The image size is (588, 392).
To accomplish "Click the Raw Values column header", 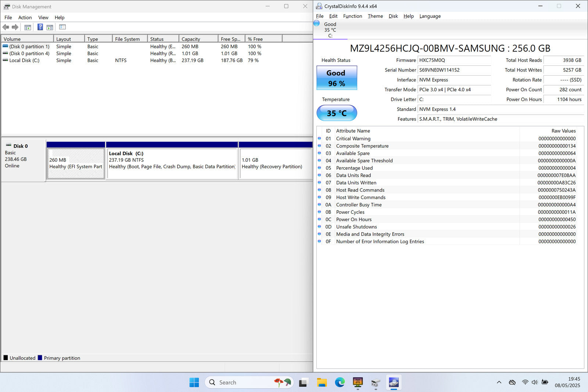I will point(549,131).
